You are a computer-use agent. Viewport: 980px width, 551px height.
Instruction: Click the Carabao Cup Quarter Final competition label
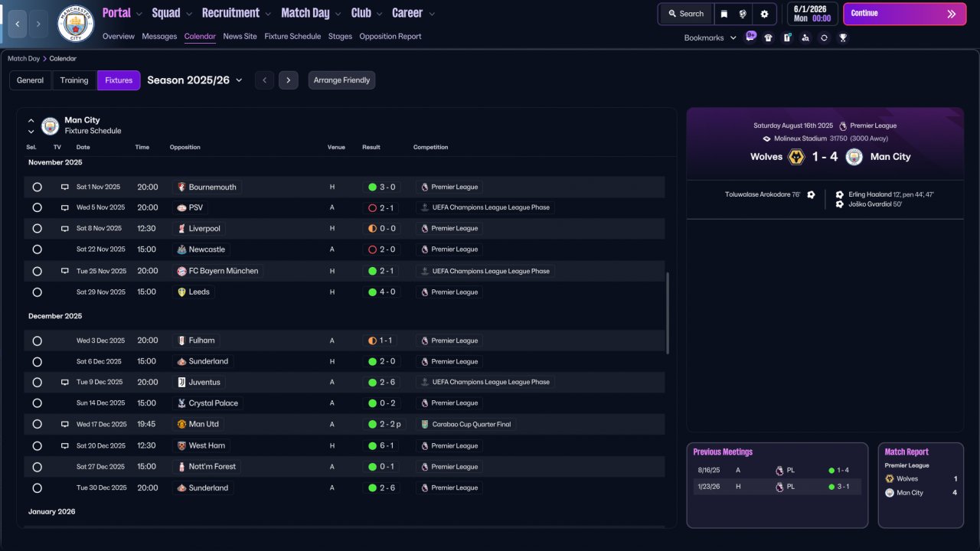tap(466, 424)
